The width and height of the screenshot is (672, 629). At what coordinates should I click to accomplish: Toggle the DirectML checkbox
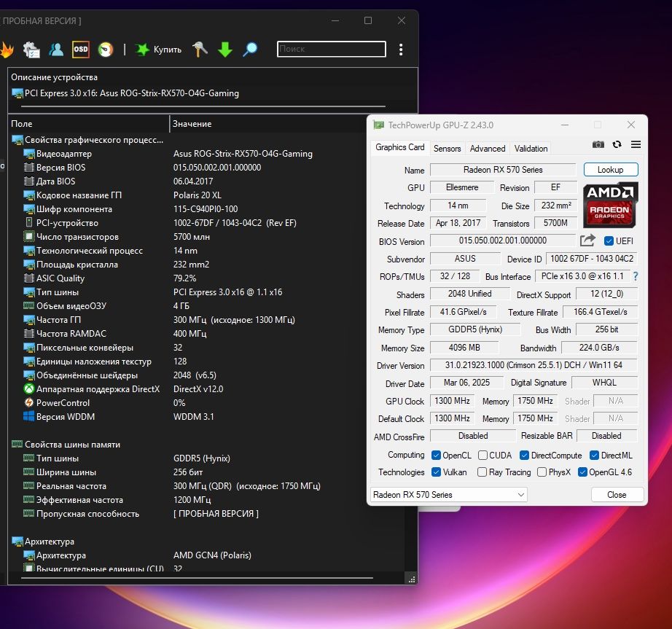[x=594, y=455]
